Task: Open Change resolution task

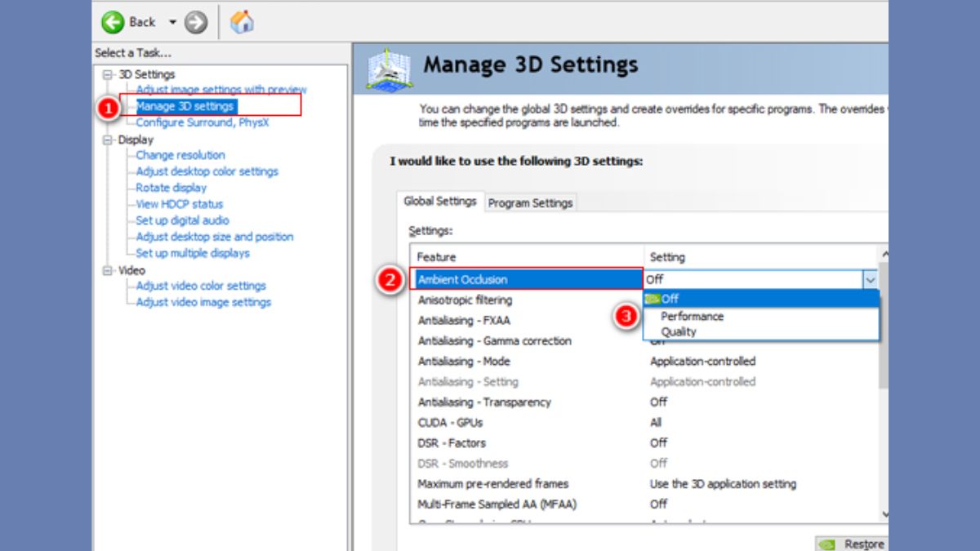Action: 180,155
